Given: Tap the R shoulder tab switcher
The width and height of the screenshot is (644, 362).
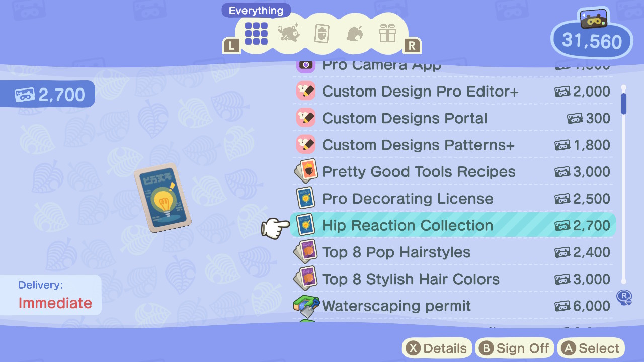Looking at the screenshot, I should [x=412, y=46].
